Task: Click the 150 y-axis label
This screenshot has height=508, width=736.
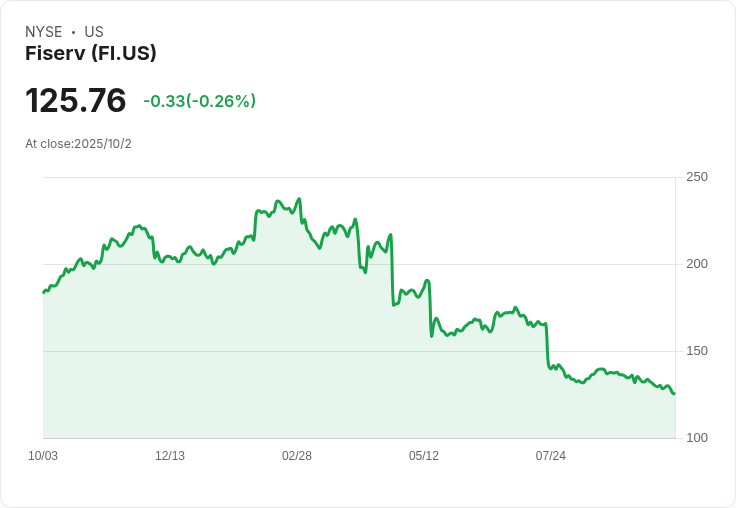Action: (697, 351)
